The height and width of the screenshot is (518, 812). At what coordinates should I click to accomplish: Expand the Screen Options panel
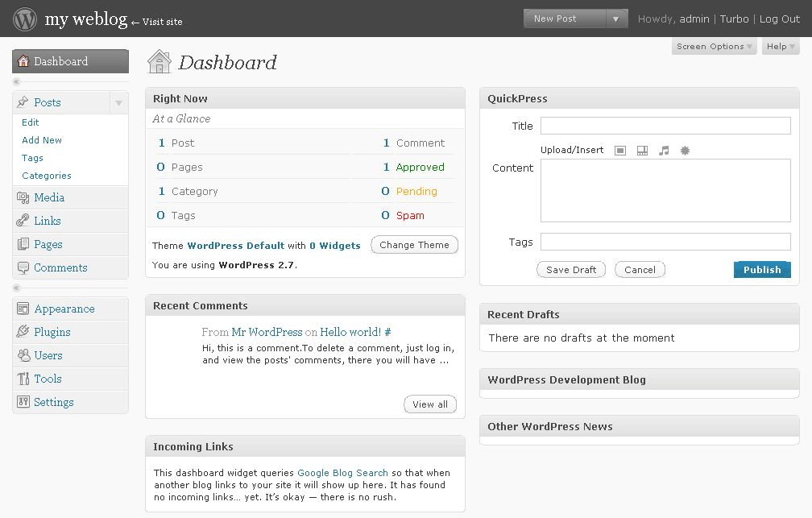715,47
